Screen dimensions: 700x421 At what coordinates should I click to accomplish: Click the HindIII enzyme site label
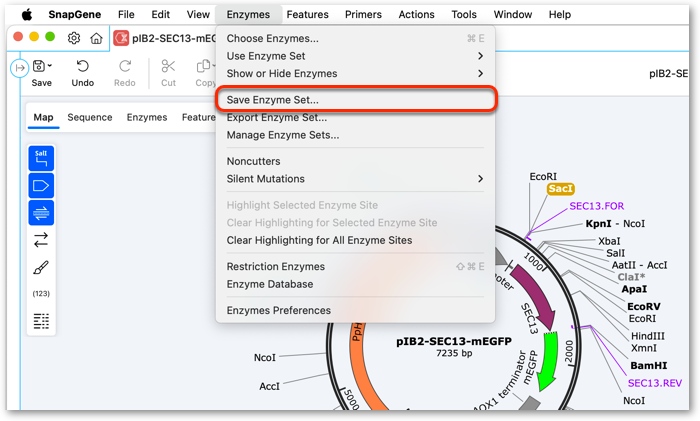coord(647,336)
